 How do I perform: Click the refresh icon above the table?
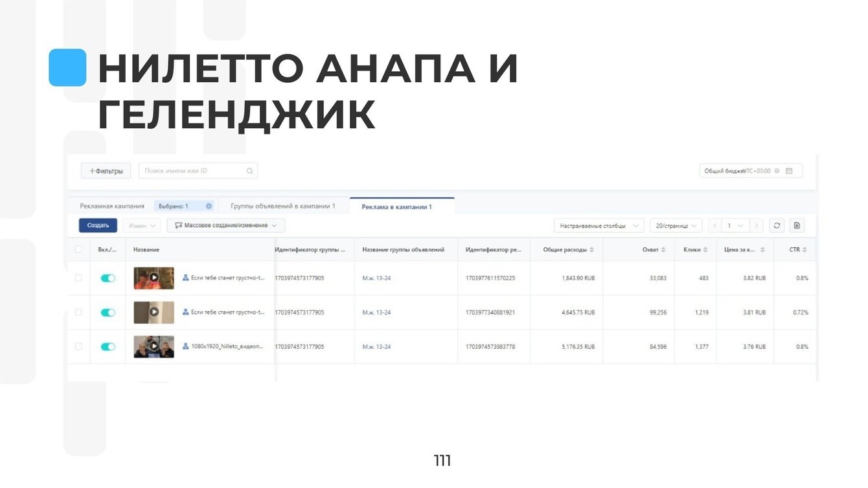click(x=777, y=226)
